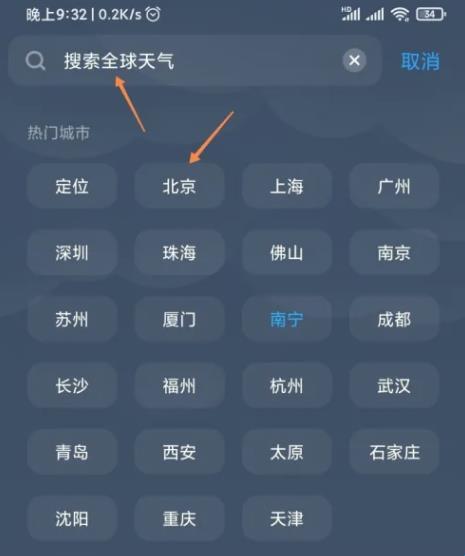Select the 深圳 city chip
Screen dimensions: 465x556
(x=72, y=253)
